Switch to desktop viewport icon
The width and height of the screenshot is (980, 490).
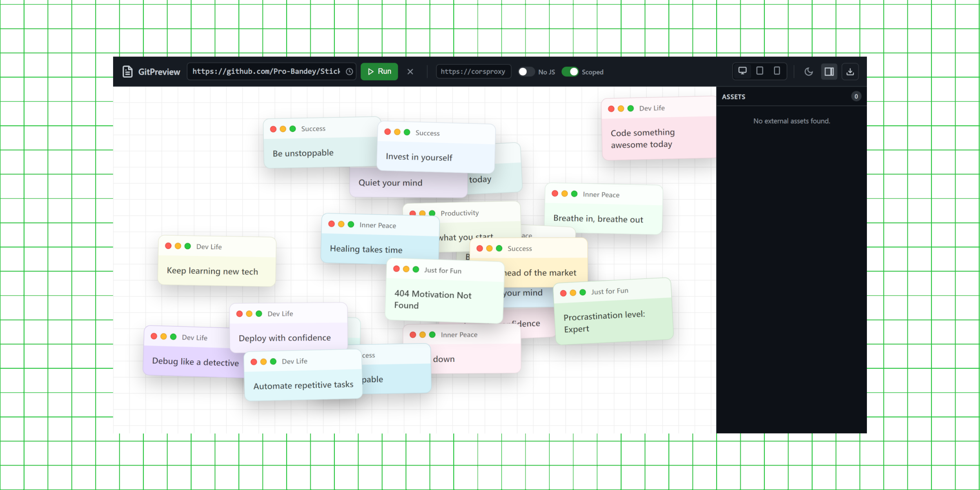[x=742, y=71]
